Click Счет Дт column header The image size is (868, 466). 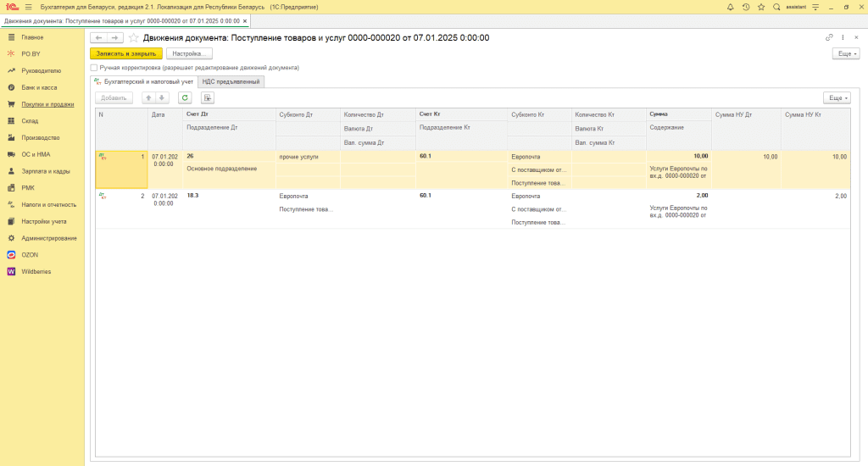(229, 114)
